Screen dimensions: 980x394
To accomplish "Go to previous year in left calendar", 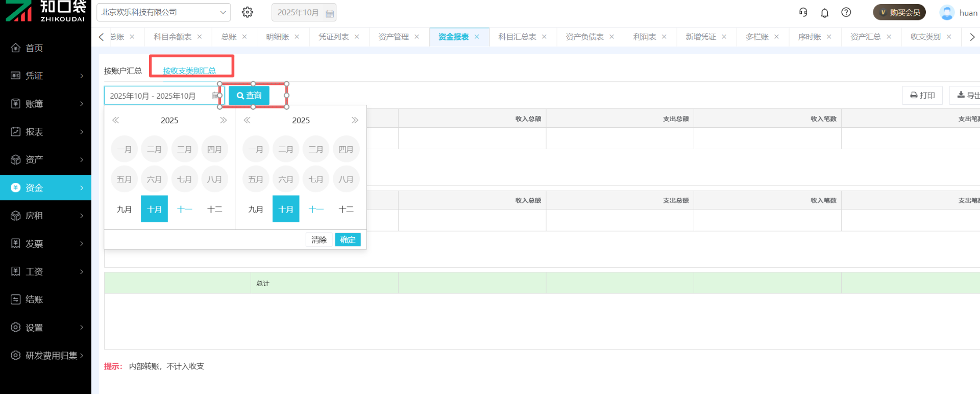I will [x=116, y=120].
